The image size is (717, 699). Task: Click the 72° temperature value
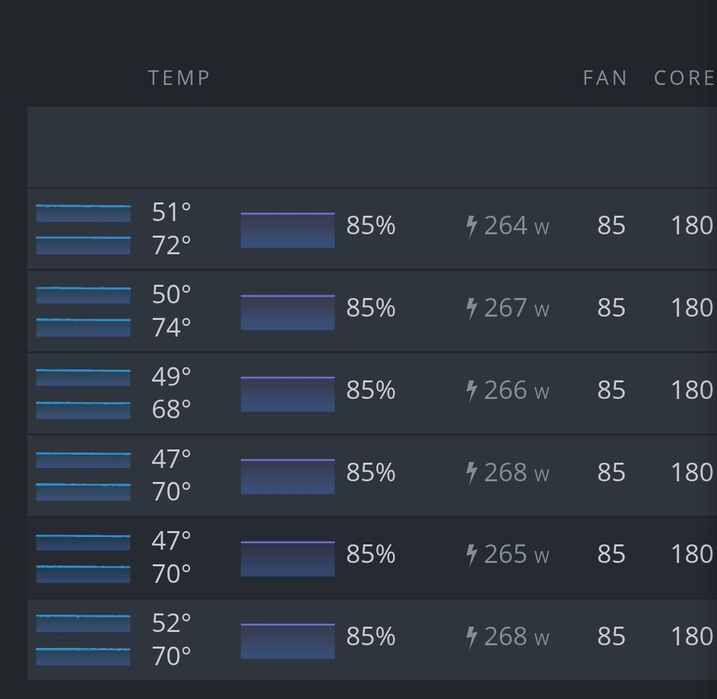point(171,245)
